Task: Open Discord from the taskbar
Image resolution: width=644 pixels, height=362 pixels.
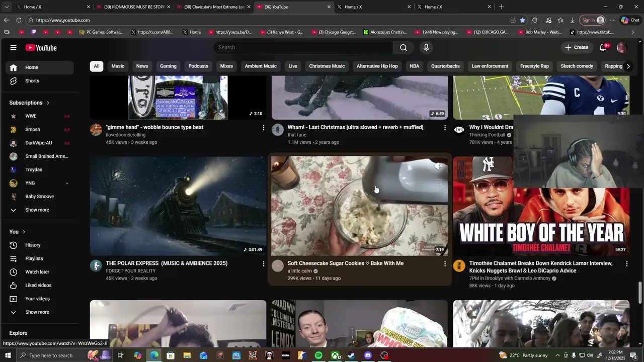Action: tap(368, 355)
